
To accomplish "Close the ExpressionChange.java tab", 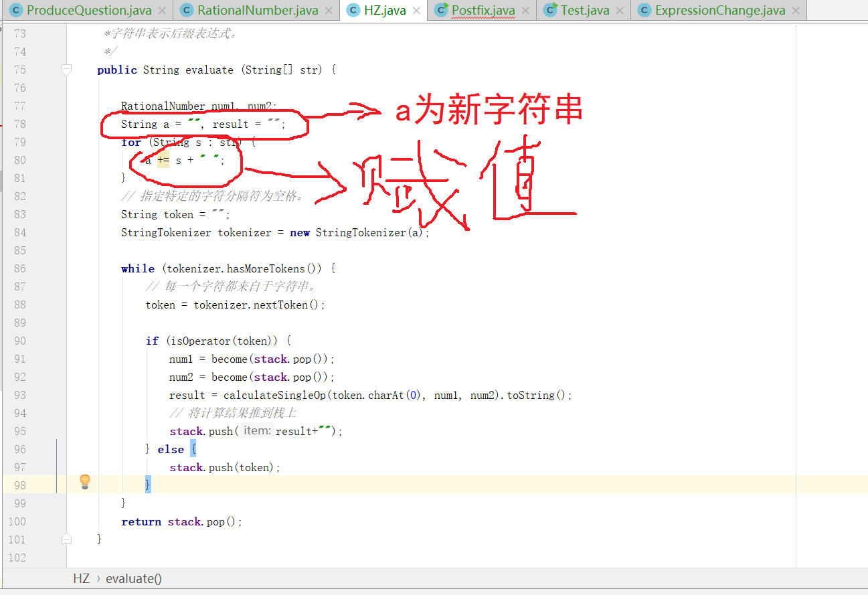I will (795, 11).
